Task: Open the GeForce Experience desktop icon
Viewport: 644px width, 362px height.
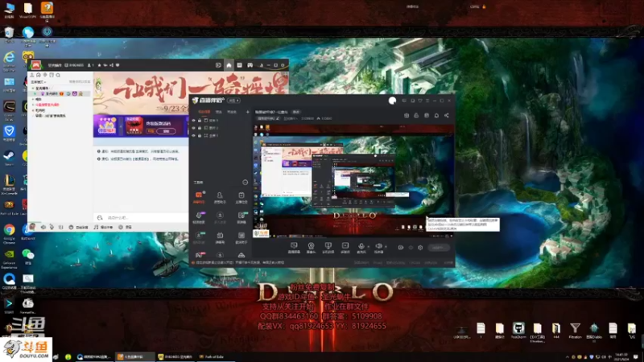Action: [x=9, y=257]
